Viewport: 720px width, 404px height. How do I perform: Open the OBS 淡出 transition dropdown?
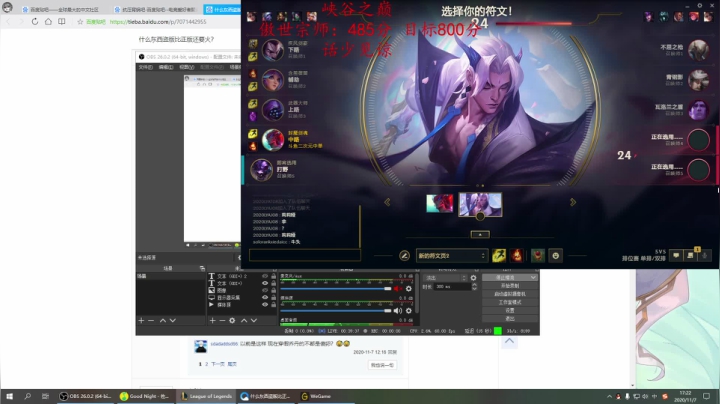tap(444, 278)
